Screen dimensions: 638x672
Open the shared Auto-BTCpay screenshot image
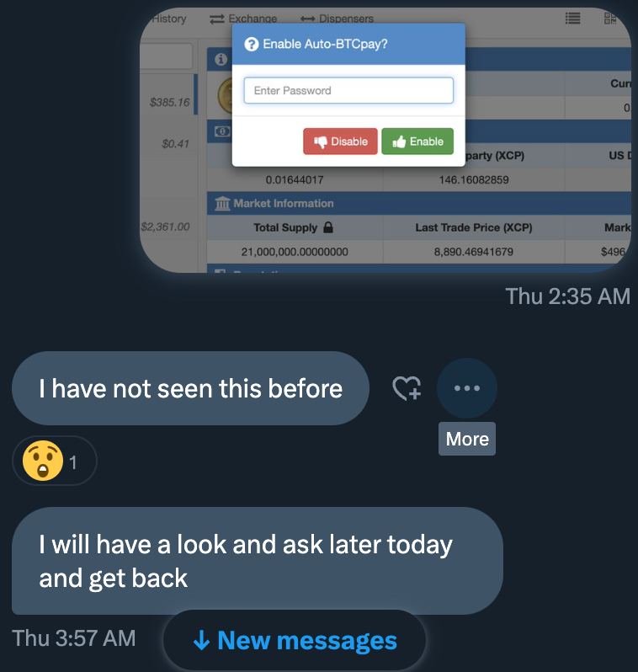[x=385, y=140]
